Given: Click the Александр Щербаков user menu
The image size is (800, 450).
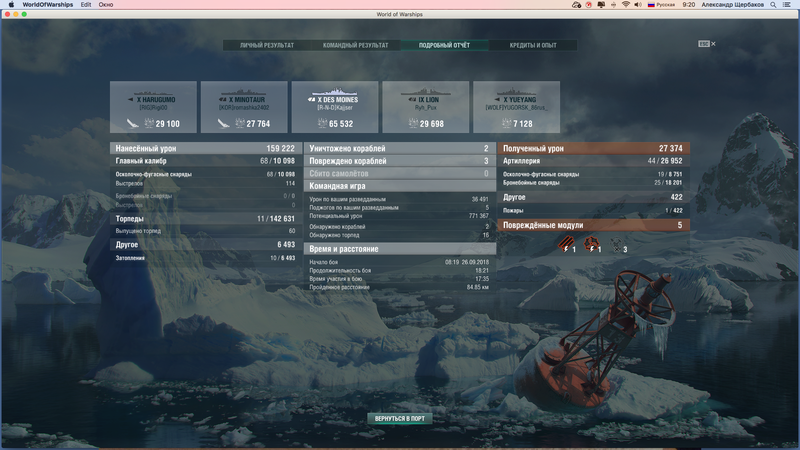Looking at the screenshot, I should coord(733,5).
